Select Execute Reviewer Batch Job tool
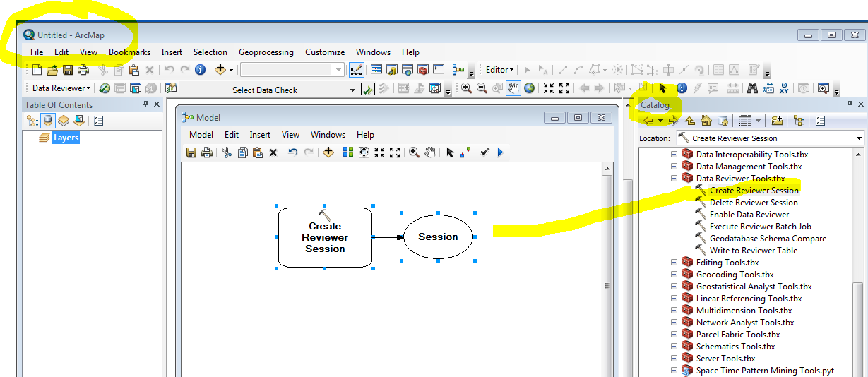 tap(760, 227)
